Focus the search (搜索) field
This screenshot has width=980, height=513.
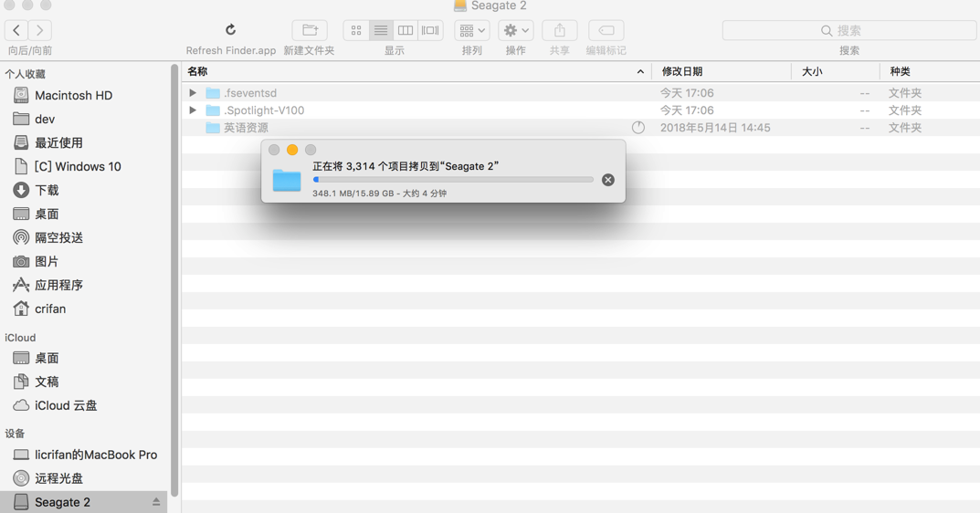coord(848,30)
